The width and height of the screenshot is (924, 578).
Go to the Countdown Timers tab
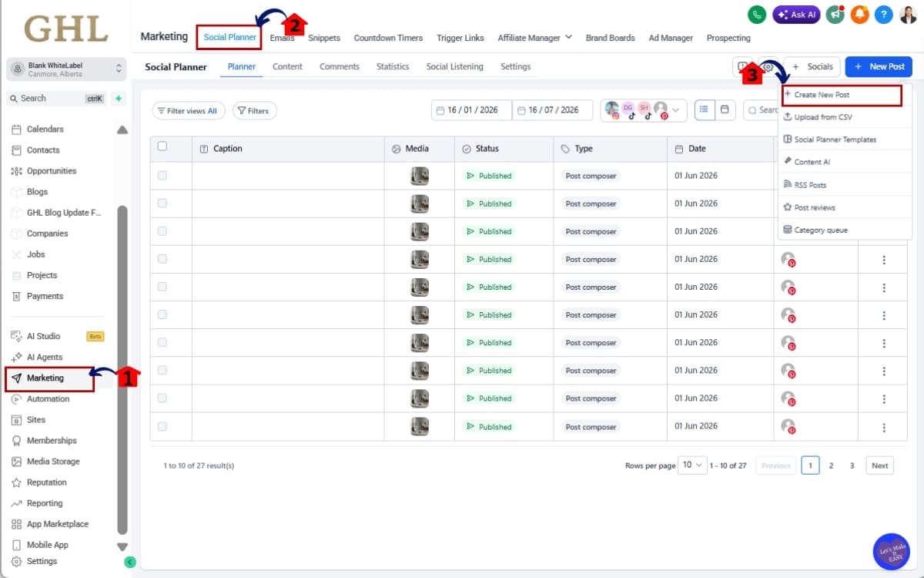click(x=388, y=38)
